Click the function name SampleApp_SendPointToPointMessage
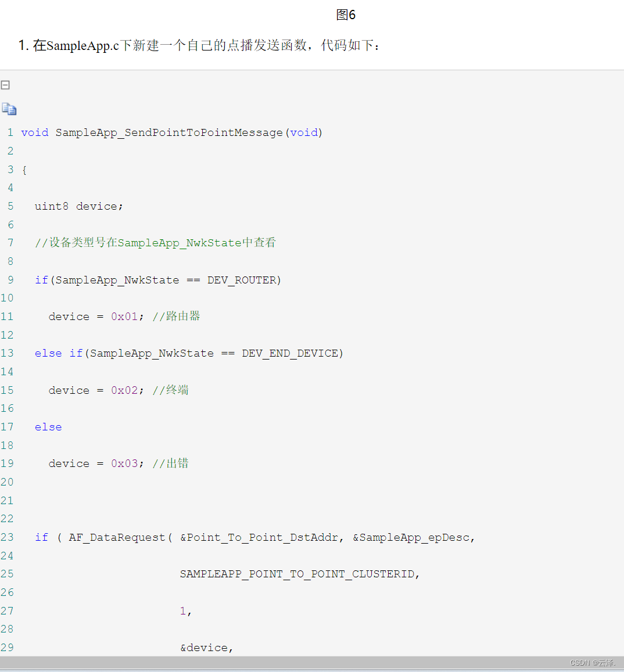Image resolution: width=624 pixels, height=672 pixels. (x=169, y=133)
